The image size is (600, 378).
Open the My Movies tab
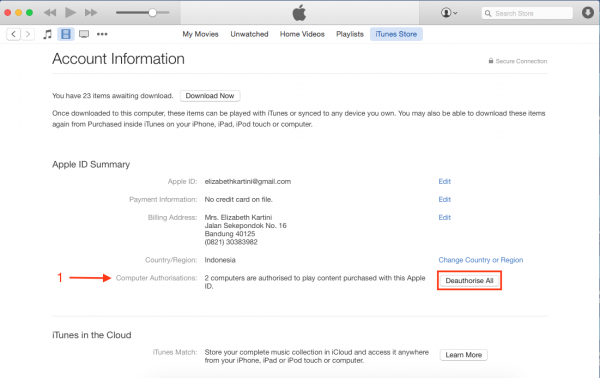tap(201, 34)
